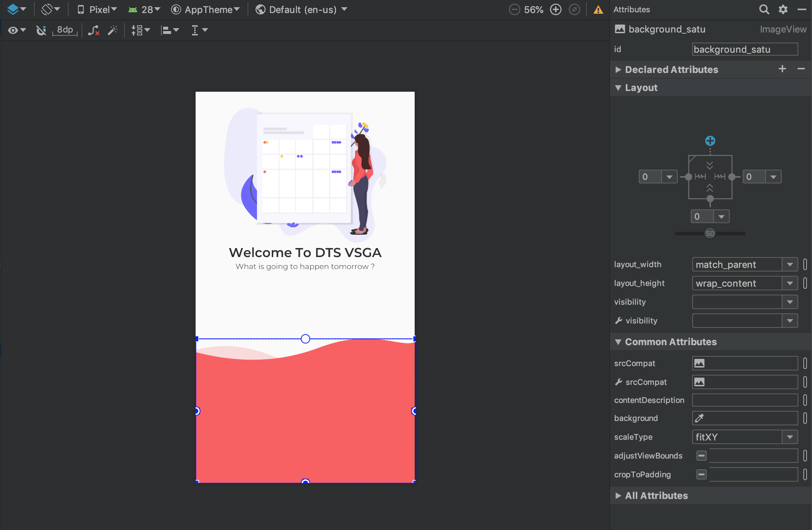Add a declared attribute with plus

[x=782, y=69]
